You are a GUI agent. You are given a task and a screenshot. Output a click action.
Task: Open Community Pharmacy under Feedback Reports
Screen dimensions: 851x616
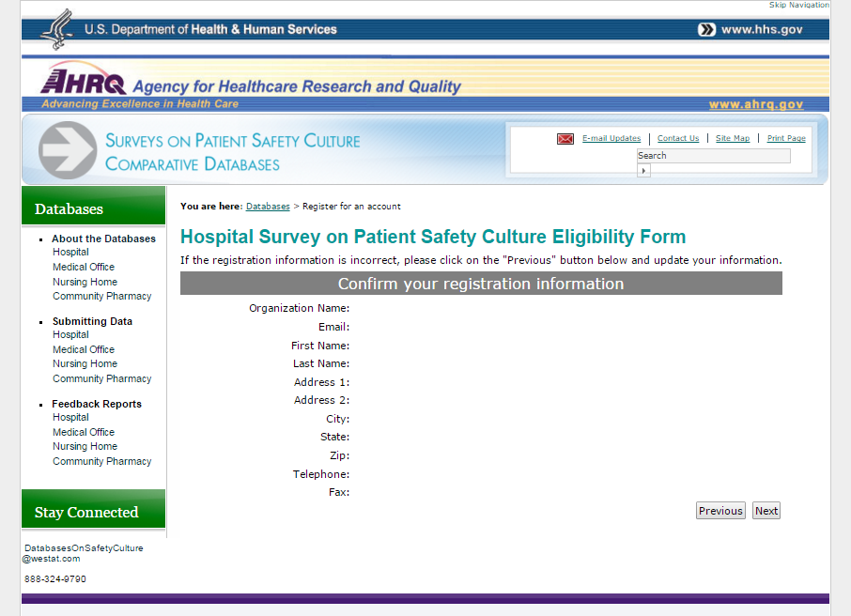(x=101, y=462)
